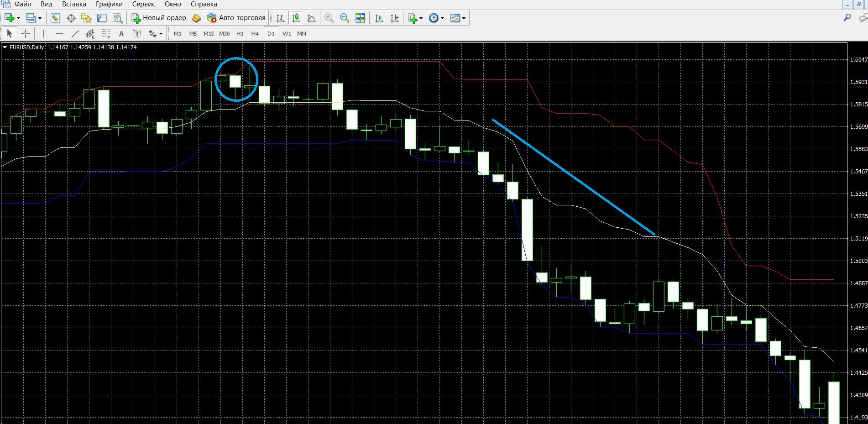The height and width of the screenshot is (424, 868).
Task: Switch to bar chart display
Action: click(x=280, y=18)
